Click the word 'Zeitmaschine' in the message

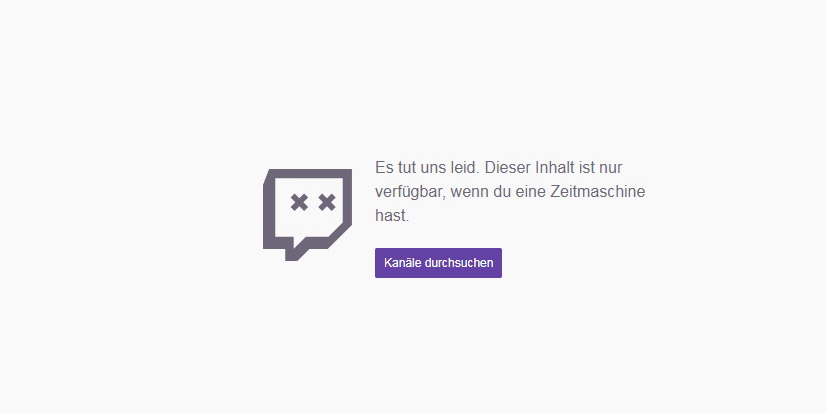click(x=597, y=192)
